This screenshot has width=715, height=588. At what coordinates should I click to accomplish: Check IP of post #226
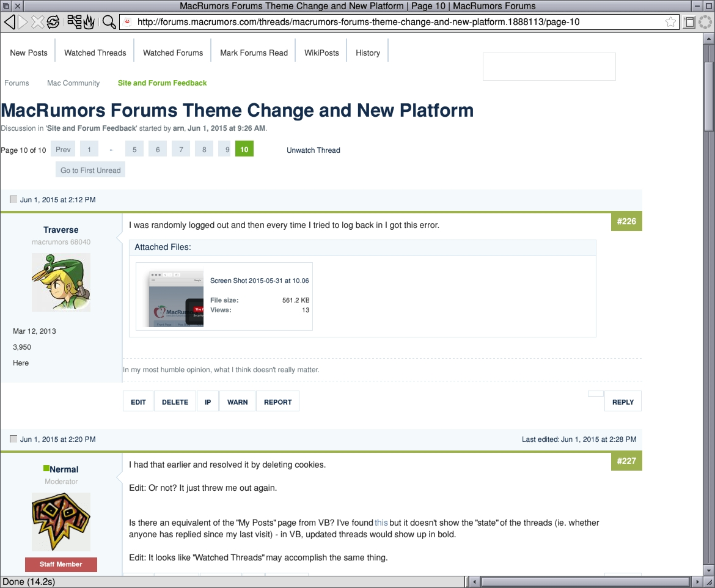click(x=208, y=402)
